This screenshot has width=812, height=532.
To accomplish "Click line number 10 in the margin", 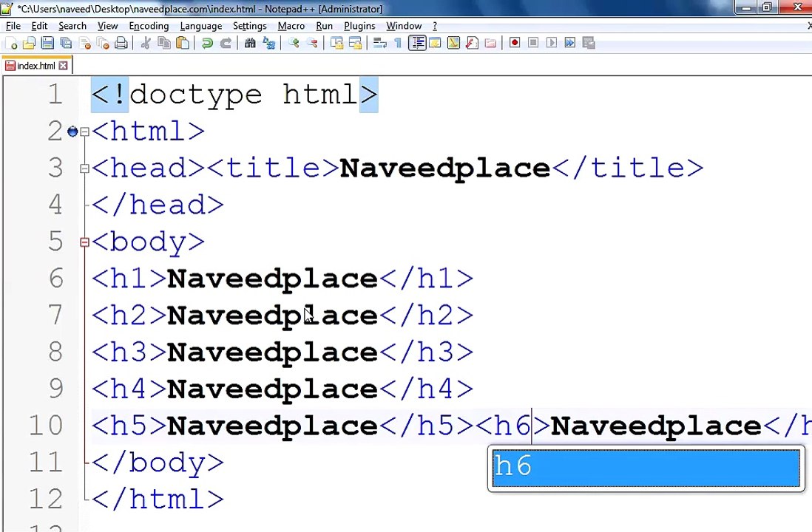I will pos(46,426).
